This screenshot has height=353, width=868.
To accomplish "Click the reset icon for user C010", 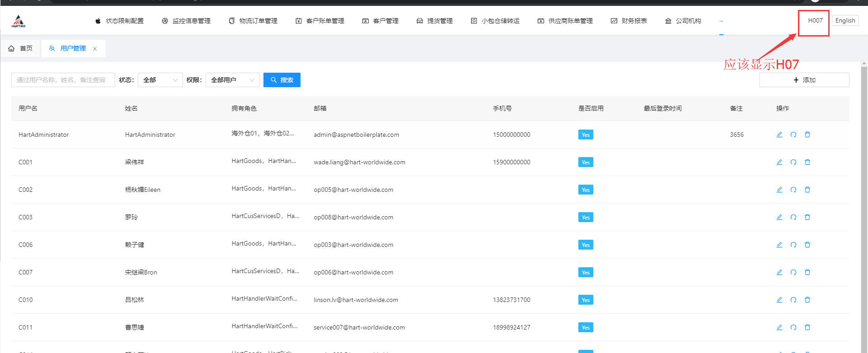I will [x=793, y=300].
